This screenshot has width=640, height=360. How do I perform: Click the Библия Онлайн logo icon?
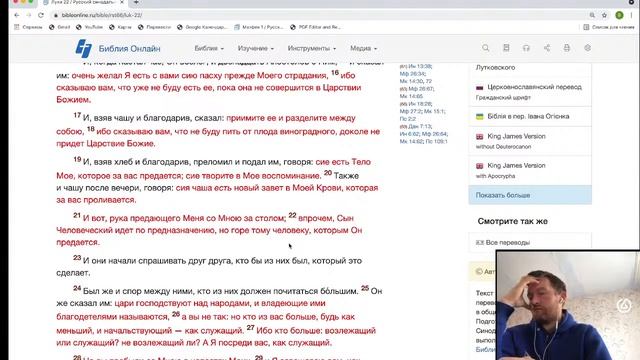(84, 48)
